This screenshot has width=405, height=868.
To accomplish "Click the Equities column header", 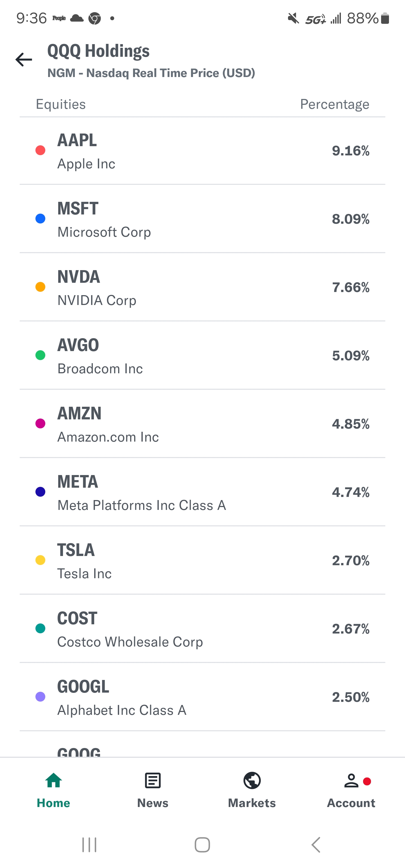I will click(61, 104).
